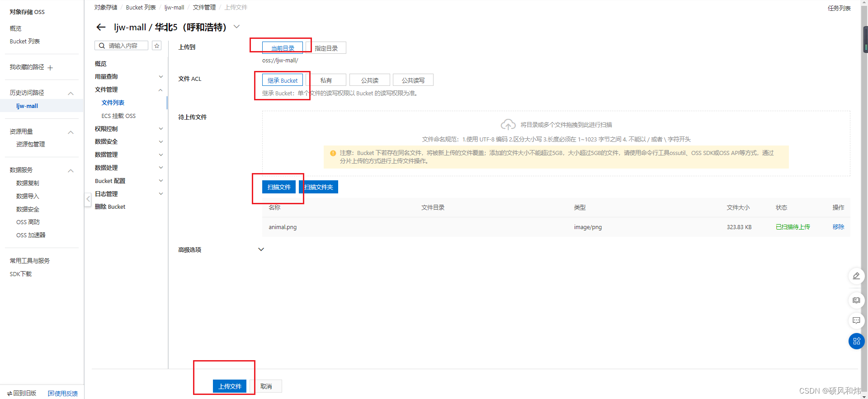Click 扫描文件 button
Screen dimensions: 868x399
279,187
